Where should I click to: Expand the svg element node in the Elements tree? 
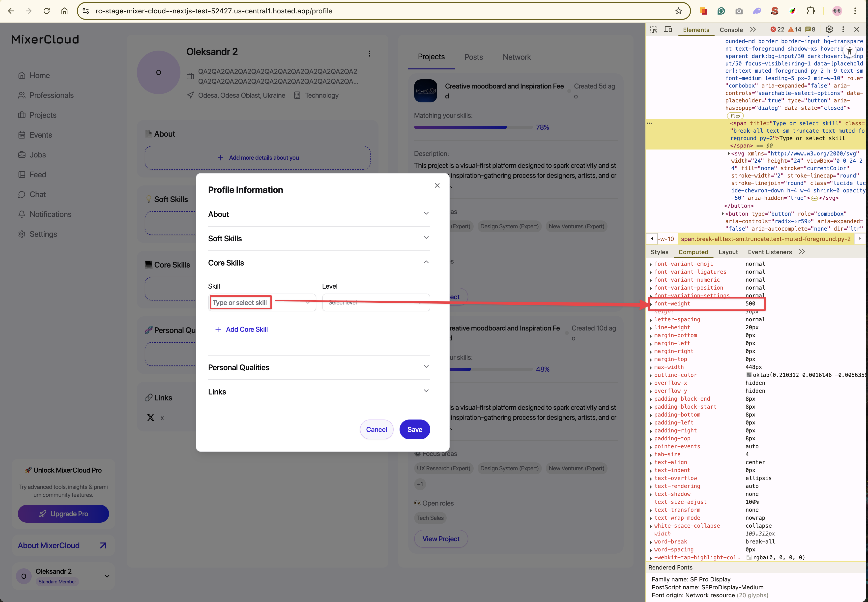(728, 153)
